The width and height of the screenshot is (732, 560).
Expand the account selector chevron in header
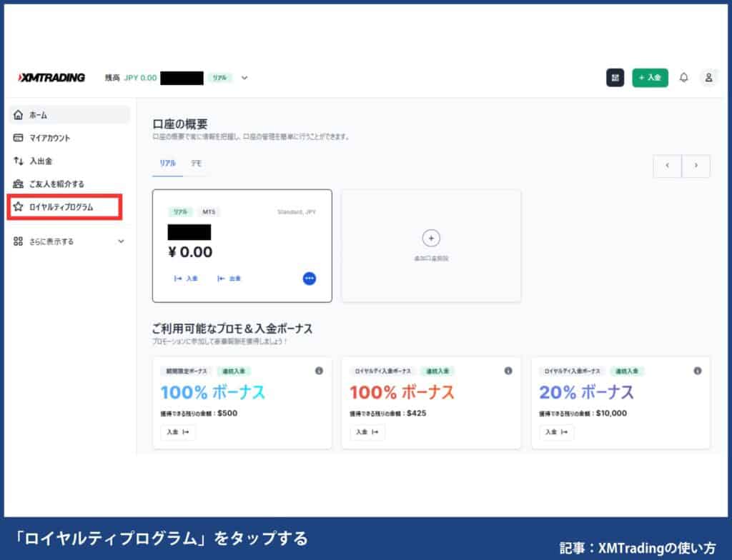click(244, 78)
